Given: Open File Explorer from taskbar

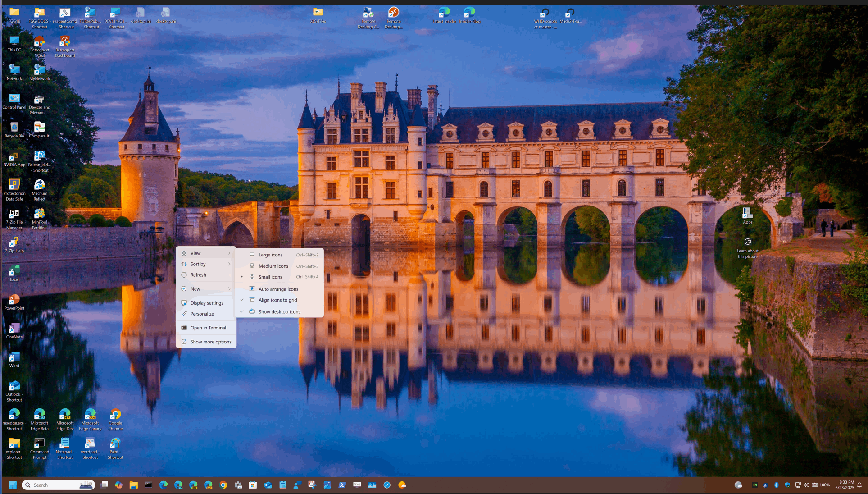Looking at the screenshot, I should (x=133, y=485).
